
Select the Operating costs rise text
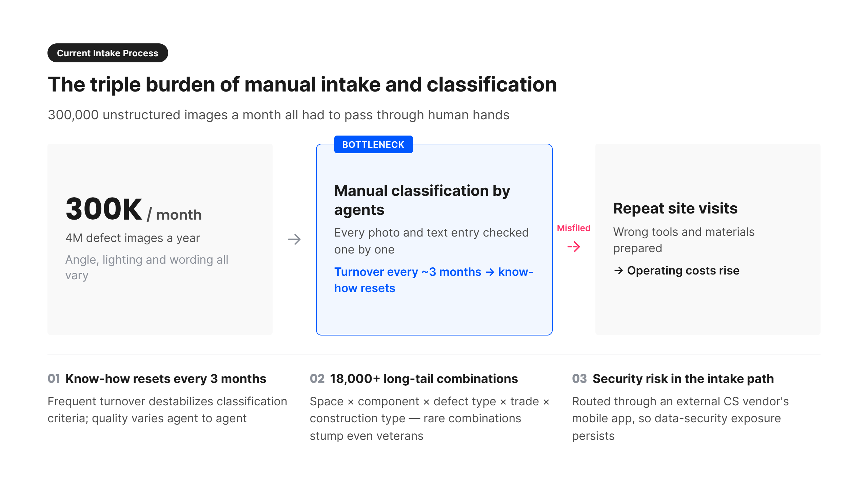point(683,270)
